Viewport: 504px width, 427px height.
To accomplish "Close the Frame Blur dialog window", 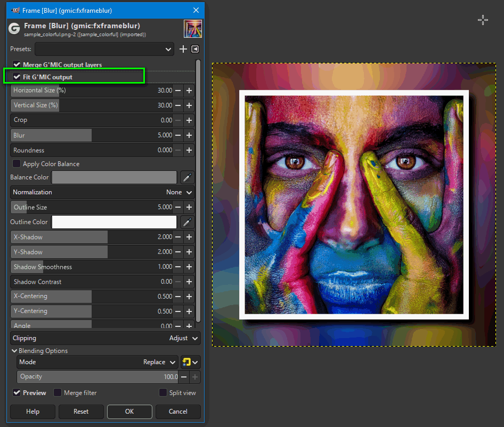I will 196,10.
